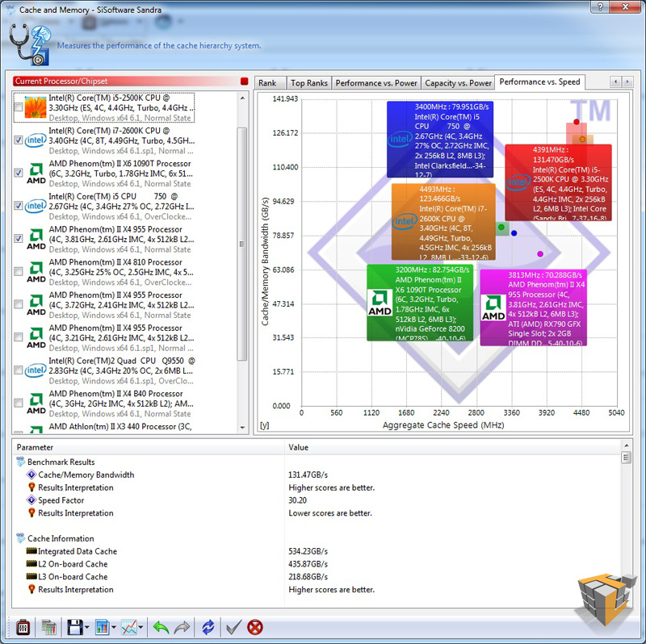Click the blue refresh arrows icon
Viewport: 646px width, 644px height.
tap(208, 628)
